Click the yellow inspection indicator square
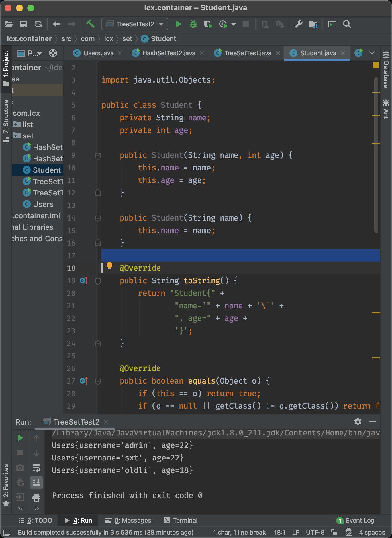This screenshot has width=392, height=538. [x=376, y=65]
